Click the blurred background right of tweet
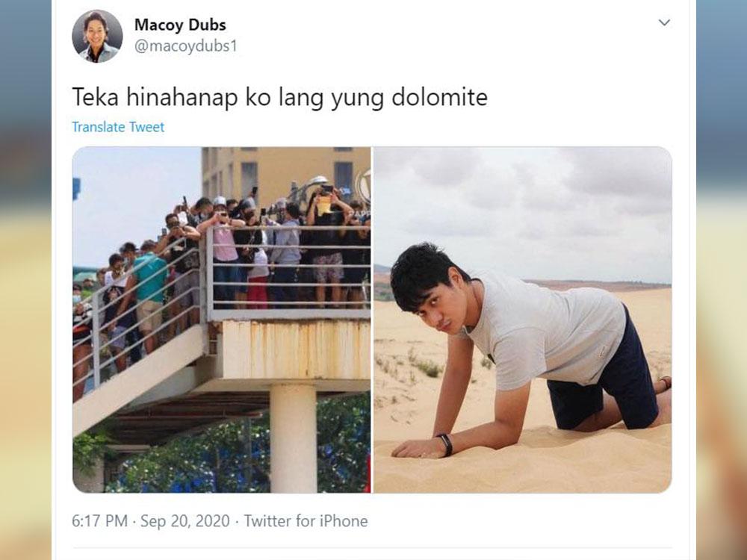 722,280
